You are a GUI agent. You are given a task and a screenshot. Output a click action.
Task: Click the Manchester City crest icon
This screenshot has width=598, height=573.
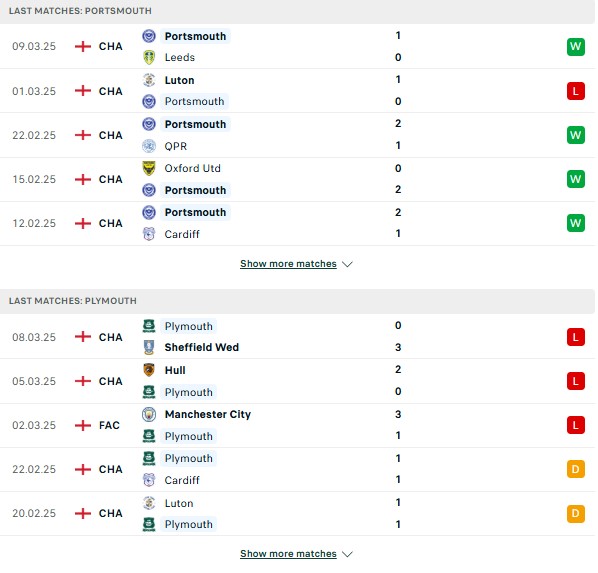[x=149, y=414]
